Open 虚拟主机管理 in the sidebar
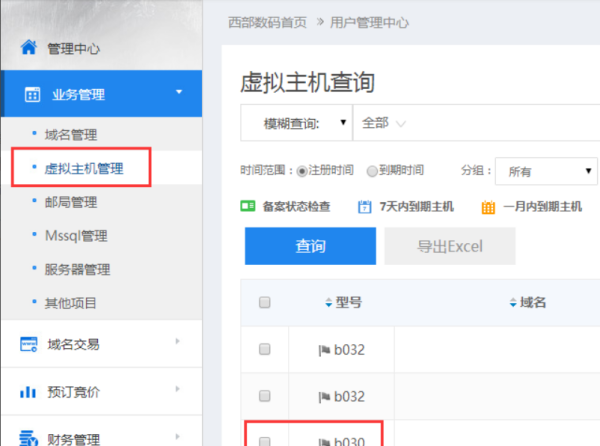This screenshot has width=600, height=446. point(84,168)
